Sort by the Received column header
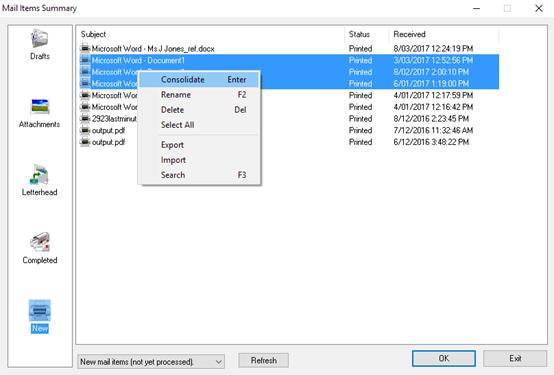Screen dimensions: 554x375 click(444, 34)
